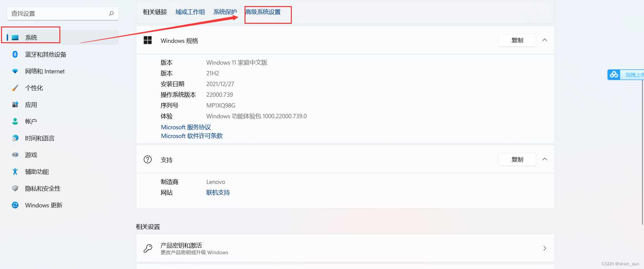Open the 高级系统设置 link
The image size is (644, 269).
(263, 12)
